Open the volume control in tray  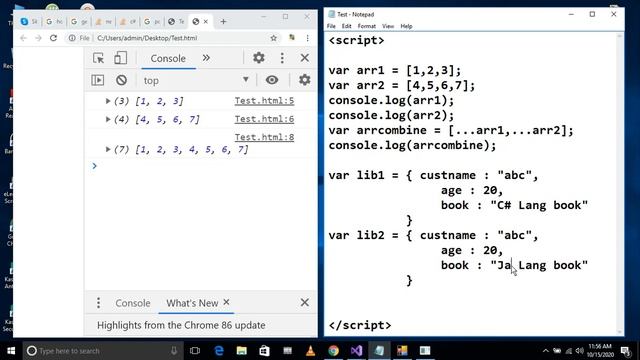[580, 351]
